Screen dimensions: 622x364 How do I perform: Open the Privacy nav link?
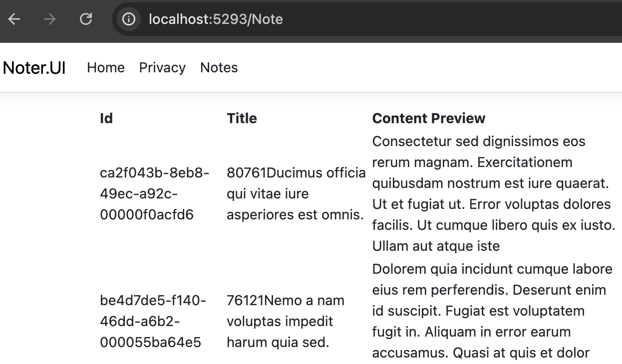[x=162, y=68]
